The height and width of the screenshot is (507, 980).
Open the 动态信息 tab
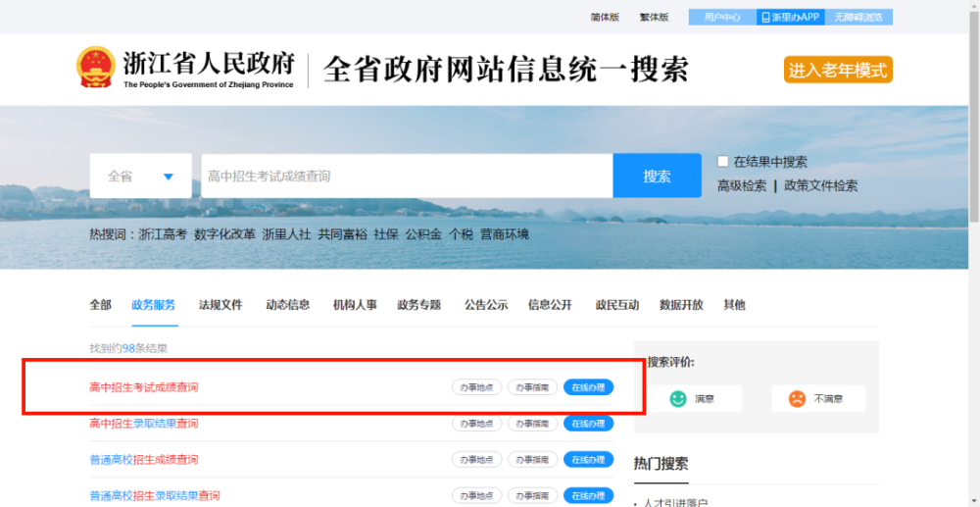tap(287, 305)
